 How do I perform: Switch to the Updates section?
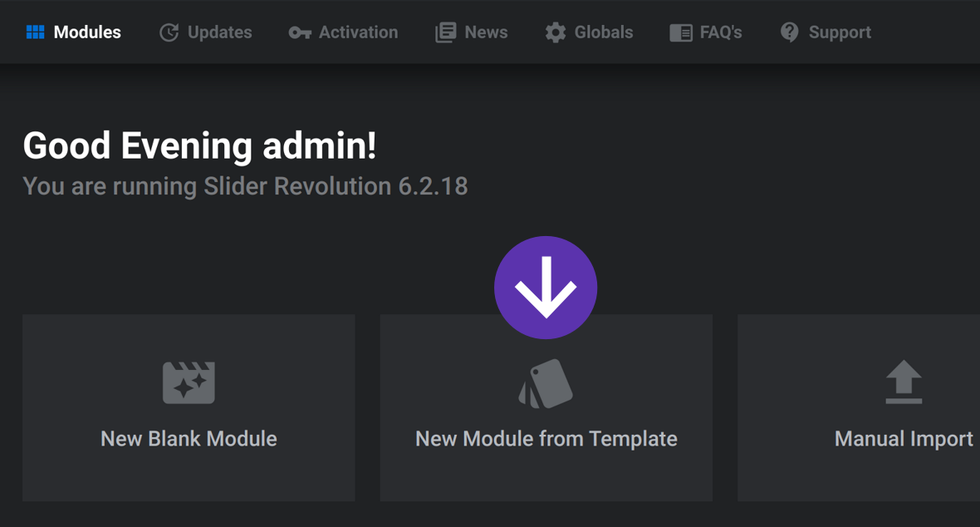click(205, 32)
